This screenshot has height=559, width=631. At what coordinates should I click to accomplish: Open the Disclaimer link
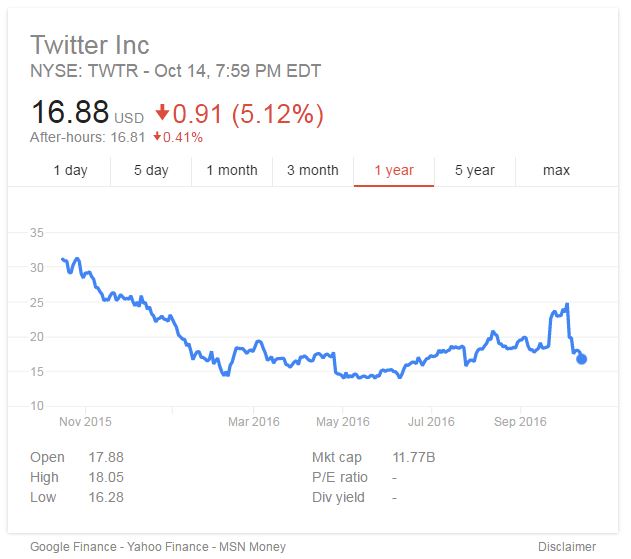click(568, 547)
